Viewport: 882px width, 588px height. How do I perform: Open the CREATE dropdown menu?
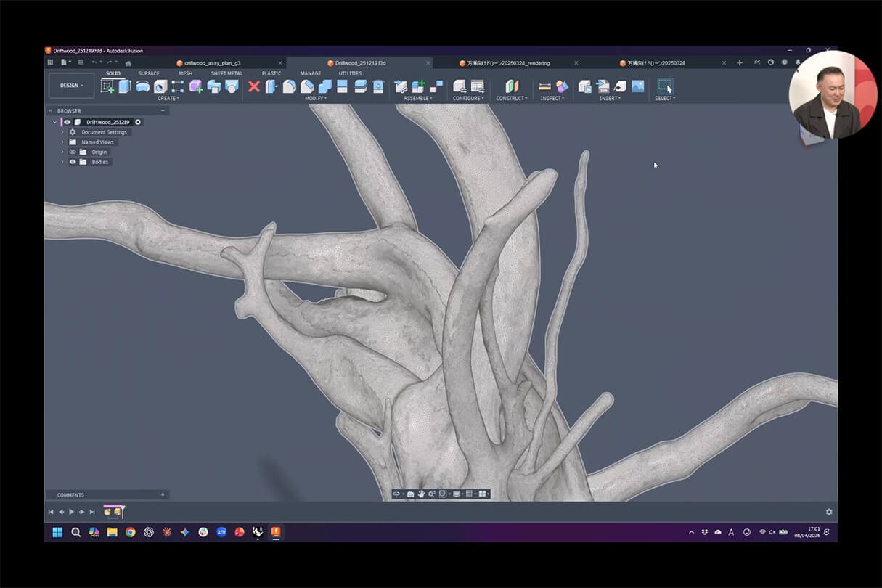(168, 98)
